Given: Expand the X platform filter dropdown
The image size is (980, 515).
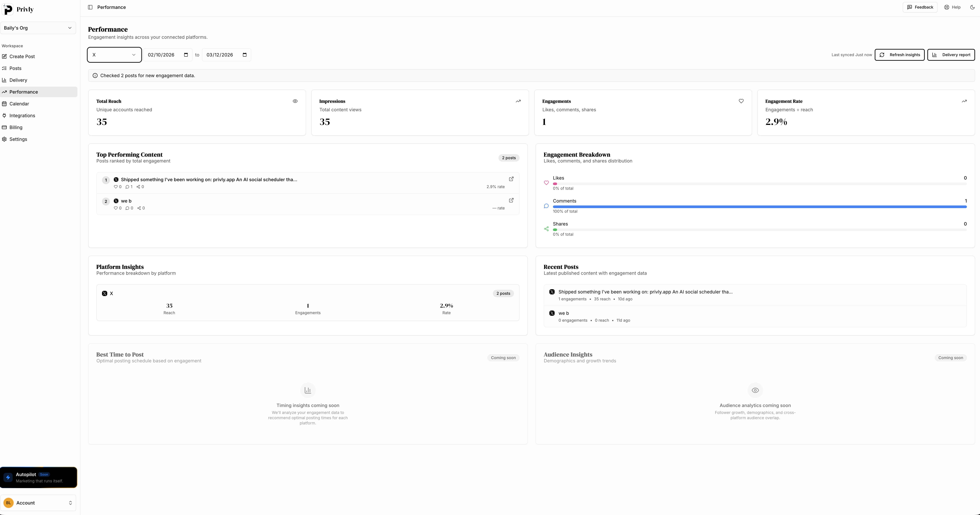Looking at the screenshot, I should click(x=114, y=55).
